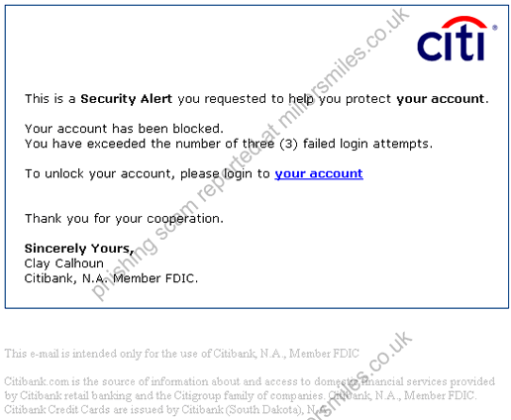Viewport: 511px width, 420px height.
Task: Click the 'Citibank Credit Cards are issued' footer line
Action: (x=167, y=410)
